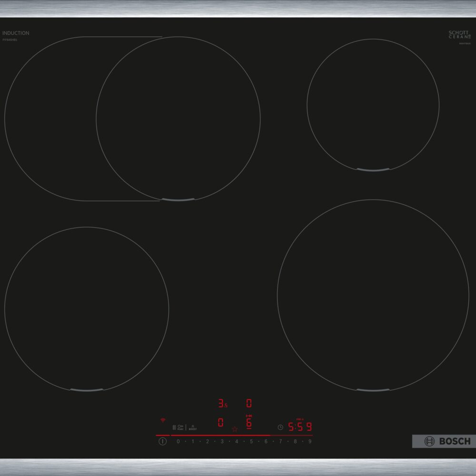Activate the BOOST function

(192, 428)
